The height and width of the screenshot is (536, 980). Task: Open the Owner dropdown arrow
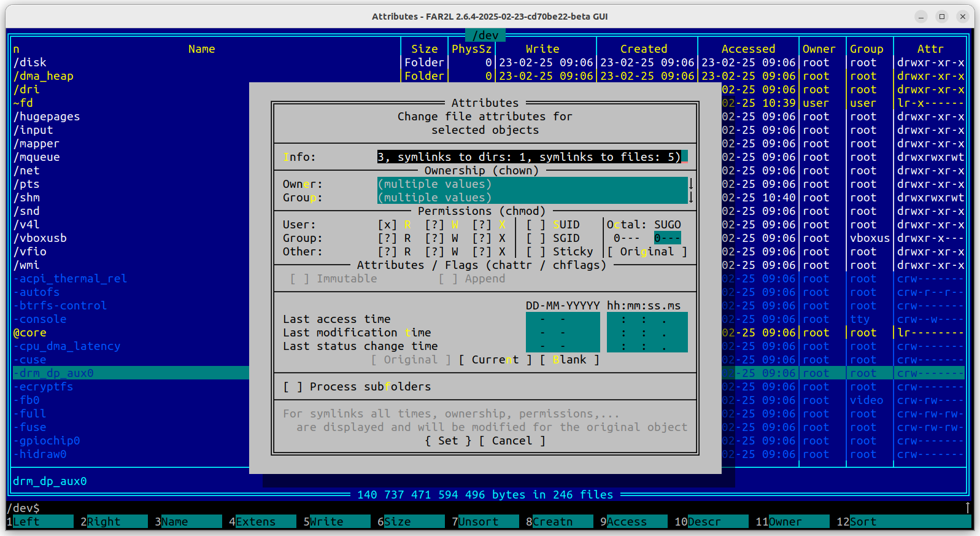[x=691, y=184]
